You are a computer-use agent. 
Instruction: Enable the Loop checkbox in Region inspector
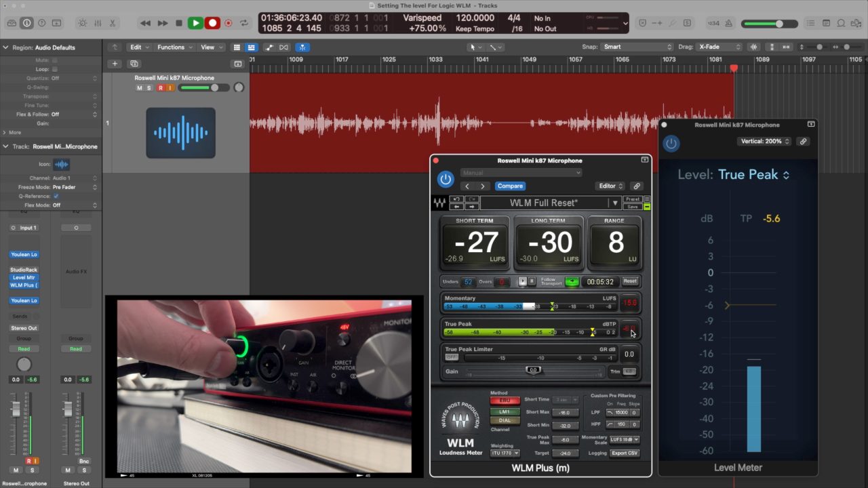[55, 69]
